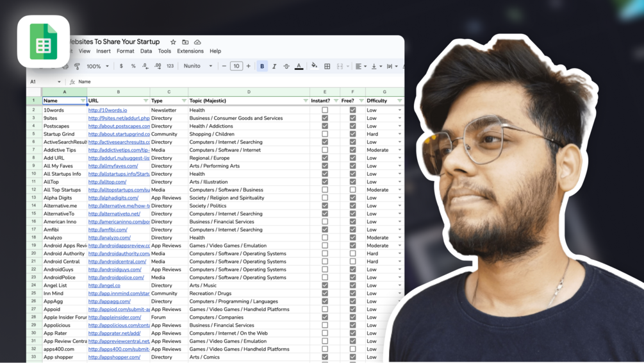This screenshot has width=644, height=363.
Task: Open the filter on Topic (Majestic) column
Action: [x=305, y=101]
